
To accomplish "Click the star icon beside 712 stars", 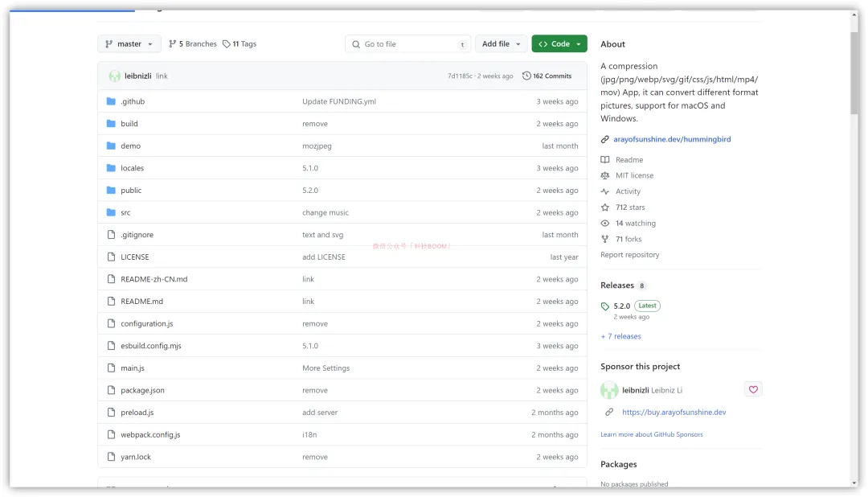I will [605, 207].
